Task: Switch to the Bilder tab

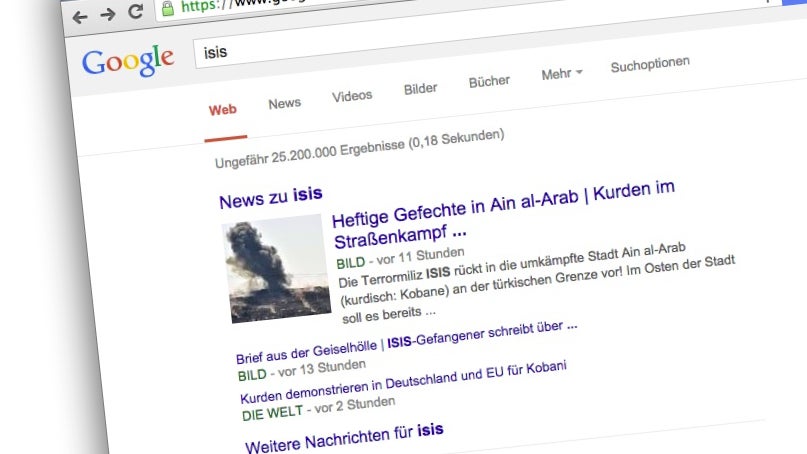Action: click(420, 89)
